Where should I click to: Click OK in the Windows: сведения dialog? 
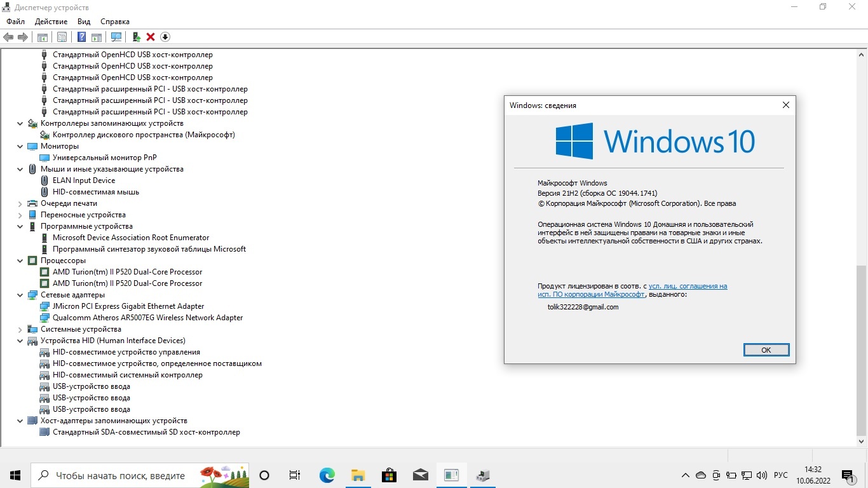[766, 350]
